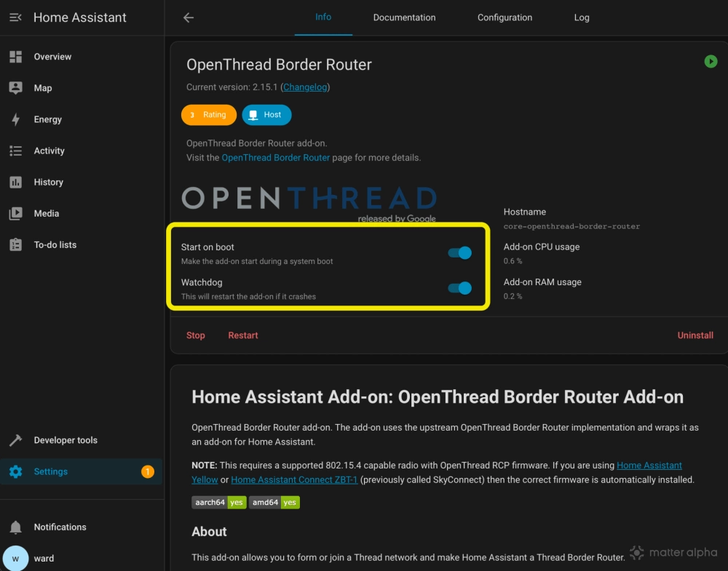Open Overview from the sidebar
This screenshot has height=571, width=728.
pyautogui.click(x=52, y=57)
